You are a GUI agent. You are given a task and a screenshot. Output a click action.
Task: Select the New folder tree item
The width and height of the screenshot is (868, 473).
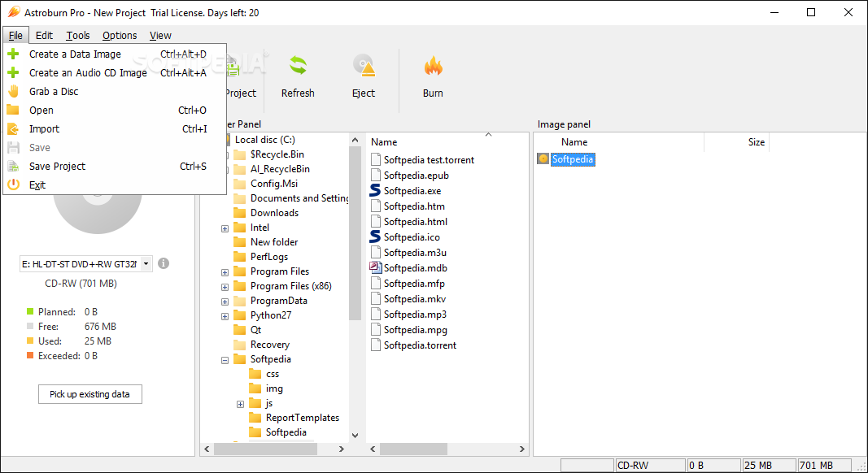(274, 242)
